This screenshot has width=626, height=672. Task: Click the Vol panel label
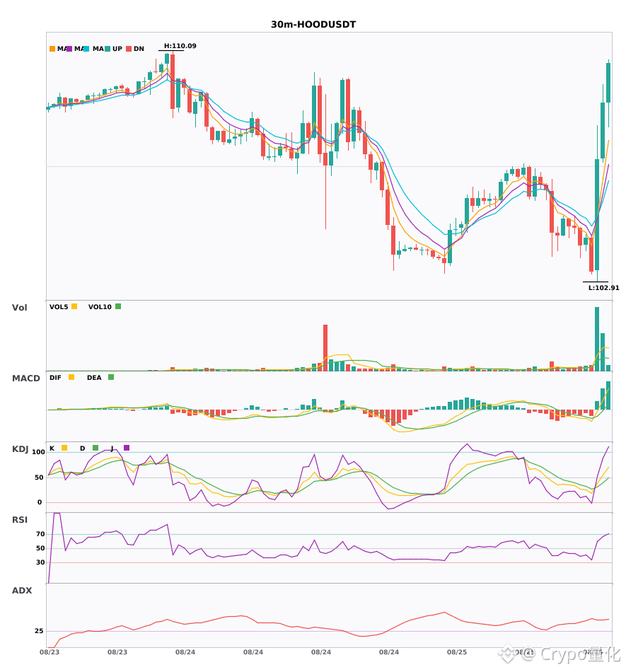click(19, 308)
